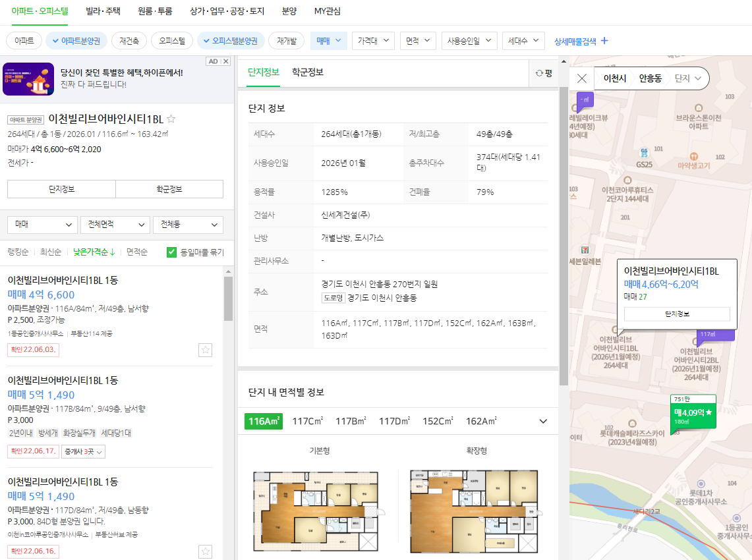The image size is (752, 560).
Task: Click the plus icon beside 상세매물검색
Action: click(604, 41)
